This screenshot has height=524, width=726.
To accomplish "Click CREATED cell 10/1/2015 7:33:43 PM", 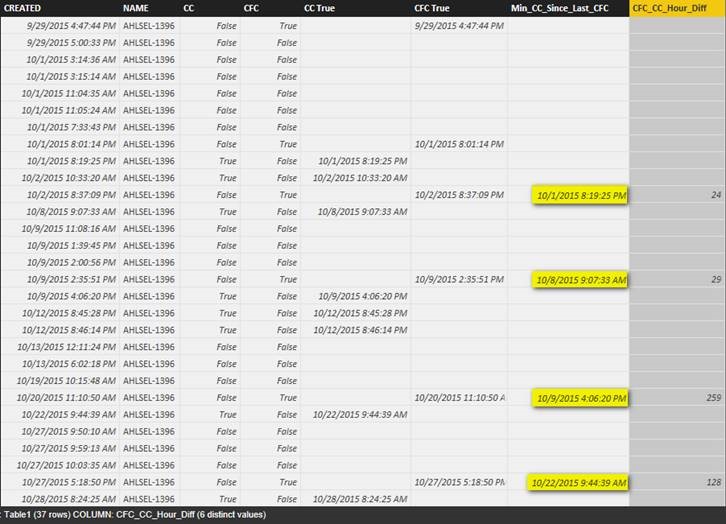I will tap(71, 127).
